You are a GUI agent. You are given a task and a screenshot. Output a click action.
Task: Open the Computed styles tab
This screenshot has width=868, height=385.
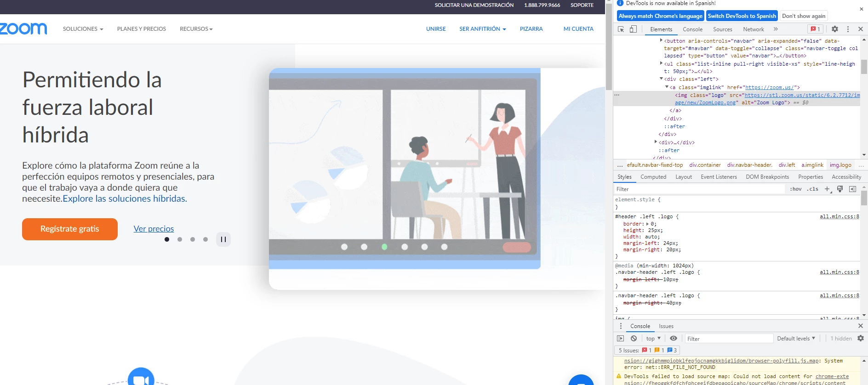[653, 177]
